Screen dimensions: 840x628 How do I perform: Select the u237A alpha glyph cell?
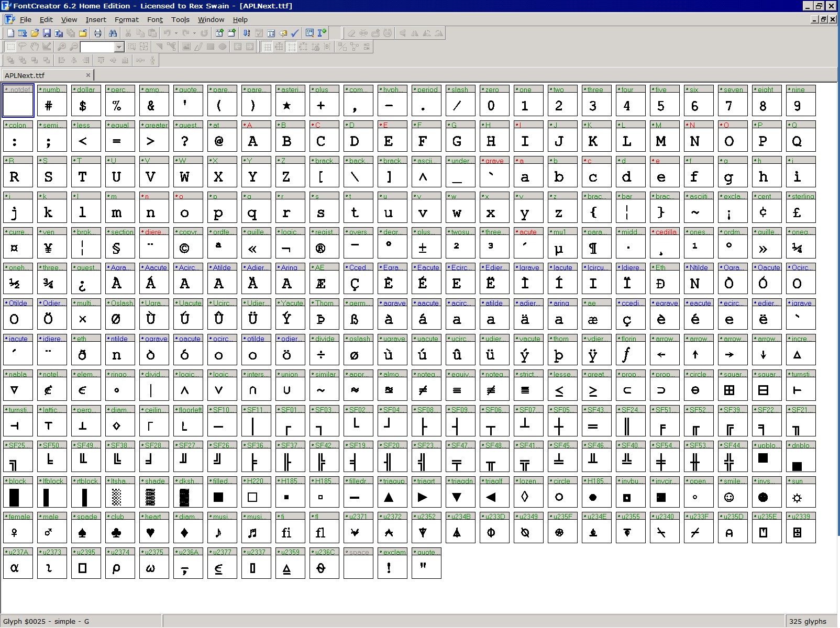click(18, 563)
